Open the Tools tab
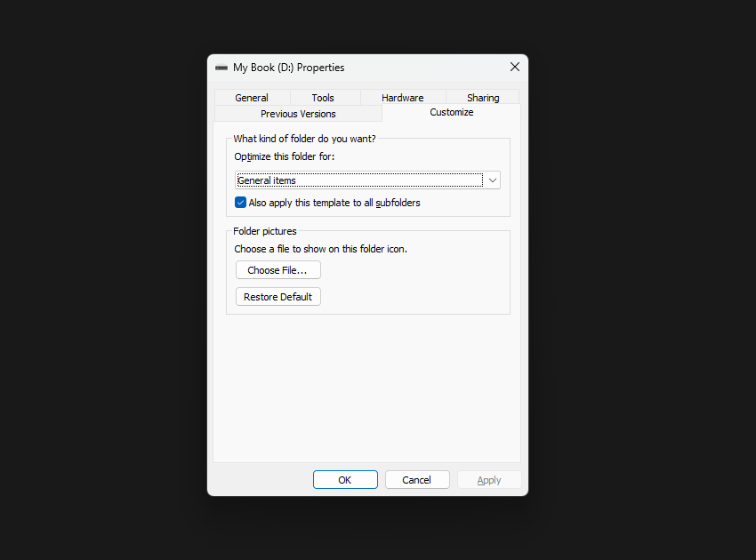The image size is (756, 560). pos(323,98)
